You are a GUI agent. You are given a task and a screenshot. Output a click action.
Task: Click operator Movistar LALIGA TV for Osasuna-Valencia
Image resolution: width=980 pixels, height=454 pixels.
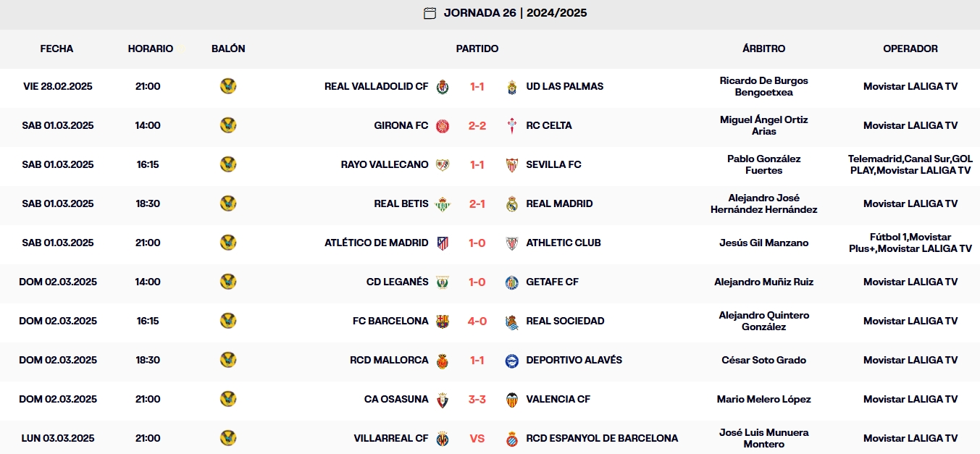click(910, 399)
